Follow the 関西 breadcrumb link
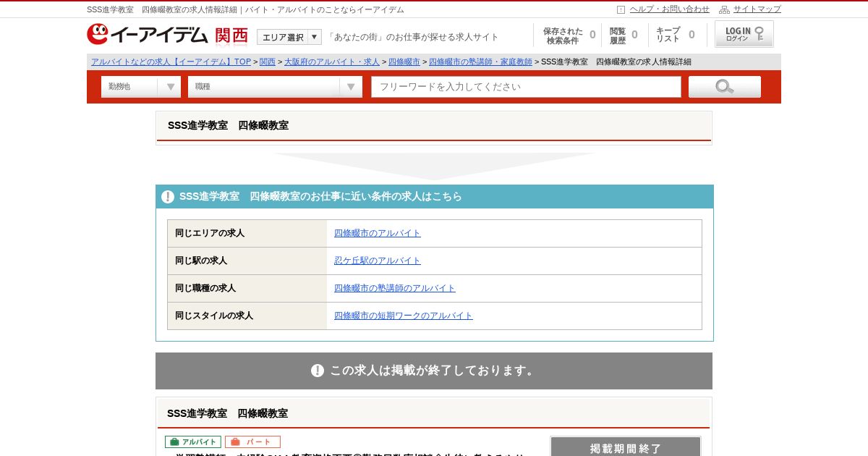 pos(268,62)
